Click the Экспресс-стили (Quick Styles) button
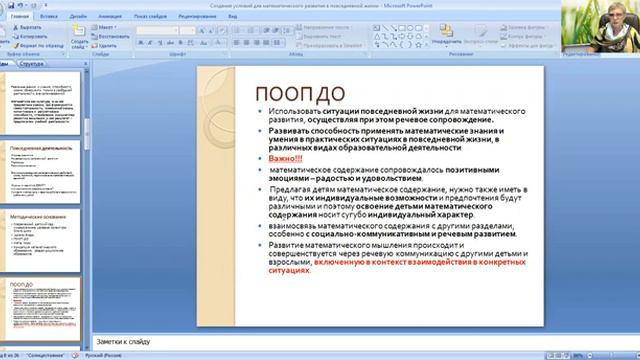Image resolution: width=640 pixels, height=360 pixels. [480, 35]
